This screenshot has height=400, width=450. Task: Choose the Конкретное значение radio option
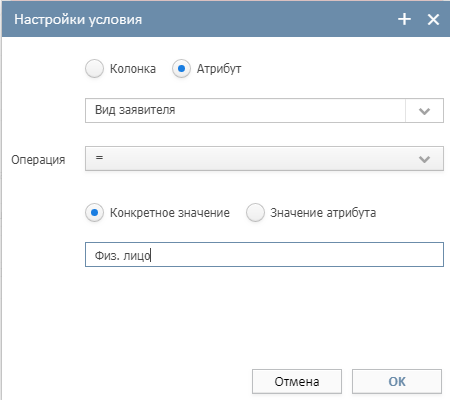point(94,212)
